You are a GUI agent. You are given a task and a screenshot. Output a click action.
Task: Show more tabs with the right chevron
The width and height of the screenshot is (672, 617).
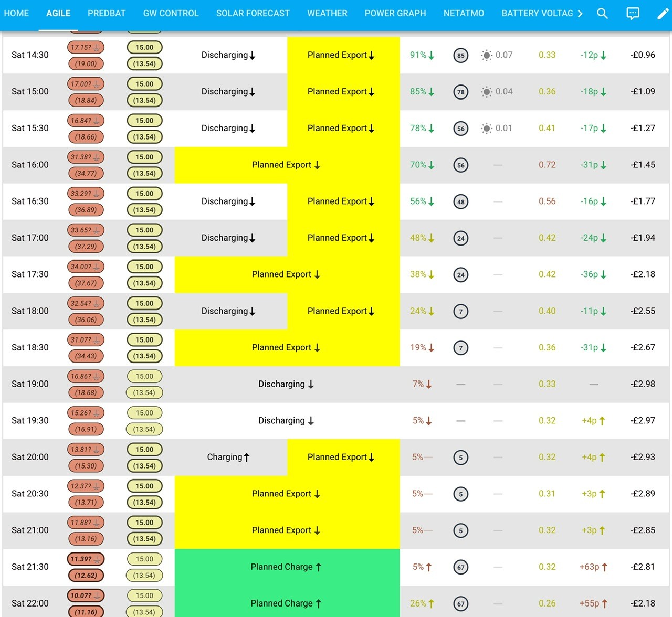click(x=580, y=14)
